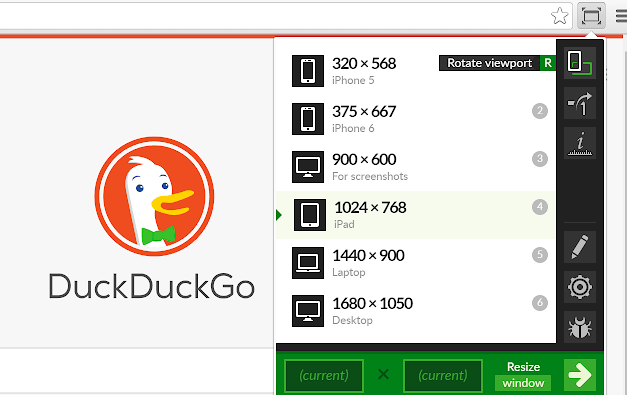The height and width of the screenshot is (395, 627).
Task: Click the pencil edit presets icon
Action: tap(580, 247)
